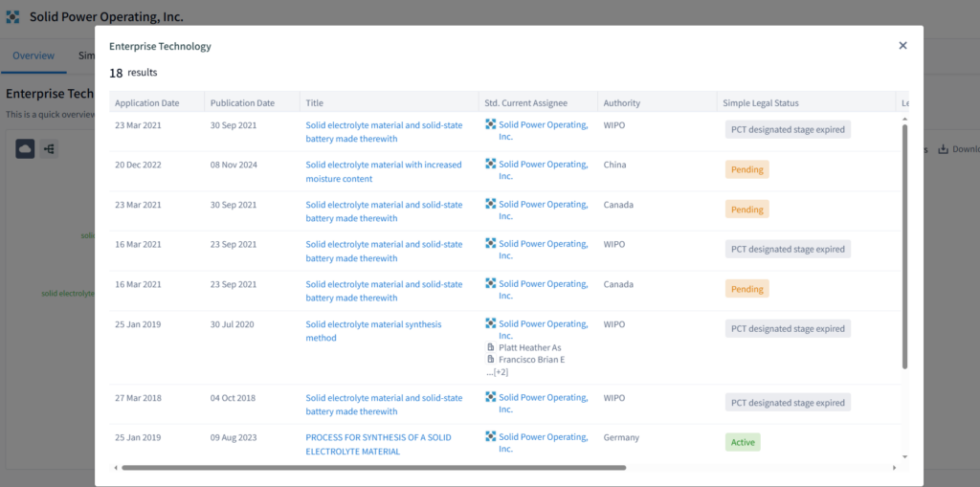Image resolution: width=980 pixels, height=487 pixels.
Task: Click the company logo in the Germany row
Action: [x=491, y=437]
